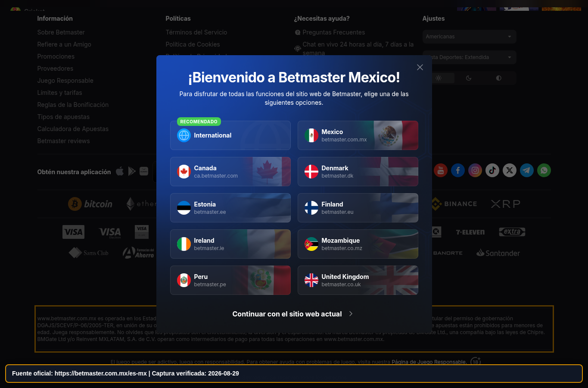Viewport: 588px width, 388px height.
Task: Click the Santander bank logo
Action: (x=498, y=253)
